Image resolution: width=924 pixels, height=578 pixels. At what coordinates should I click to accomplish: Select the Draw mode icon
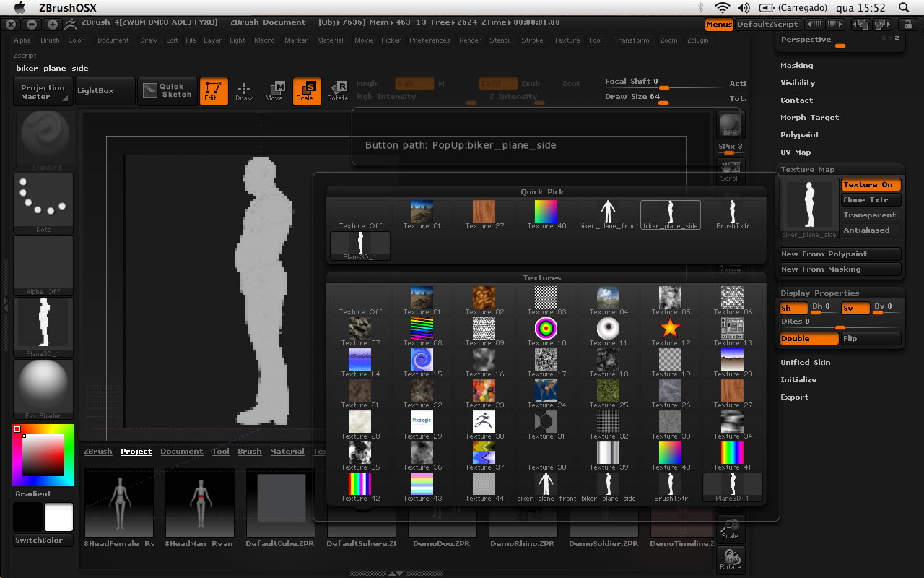pyautogui.click(x=244, y=91)
